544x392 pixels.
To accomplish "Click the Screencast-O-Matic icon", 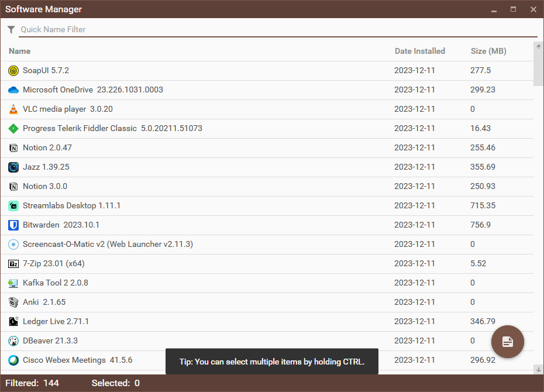I will tap(13, 245).
